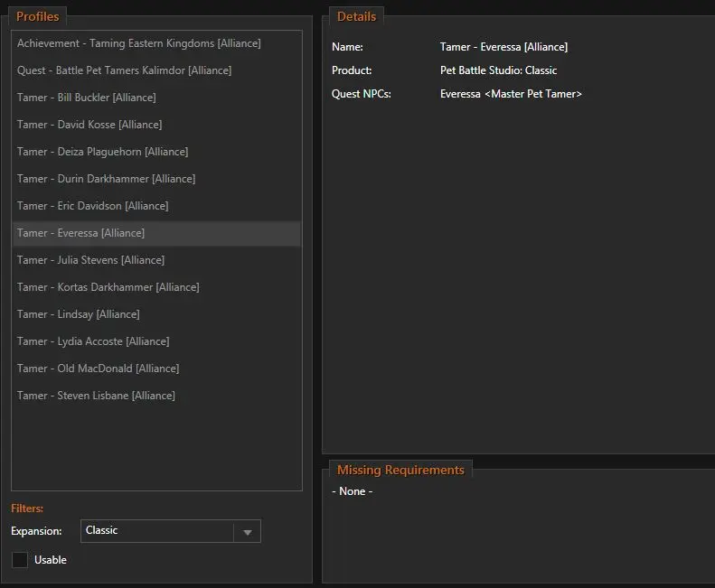715x588 pixels.
Task: Choose Tamer - Eric Davidson profile
Action: click(156, 206)
